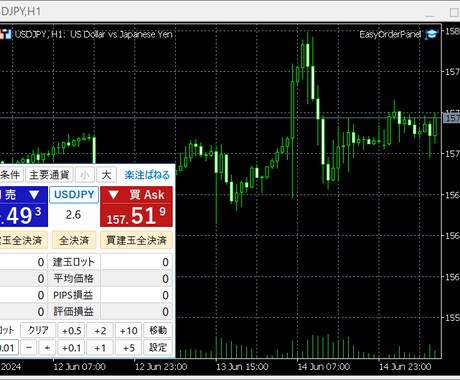Click the USDJPY symbol box
This screenshot has height=380, width=460.
(74, 195)
